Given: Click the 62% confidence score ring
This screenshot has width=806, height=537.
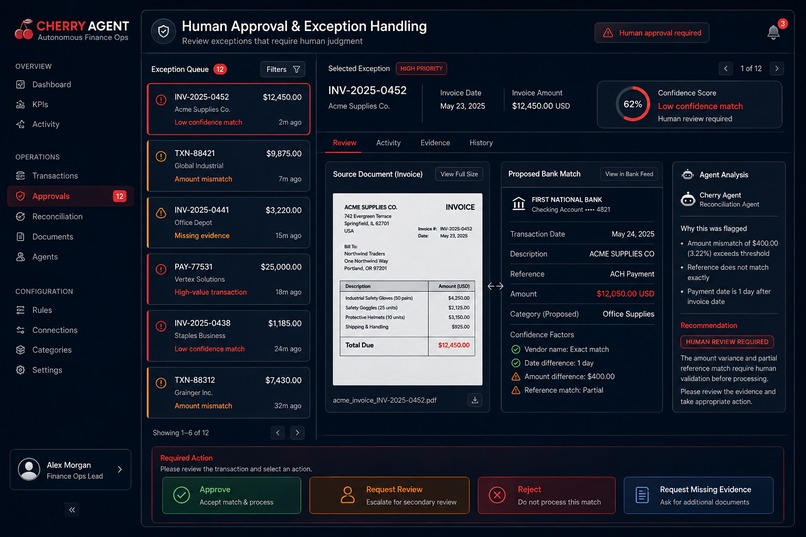Looking at the screenshot, I should 633,104.
